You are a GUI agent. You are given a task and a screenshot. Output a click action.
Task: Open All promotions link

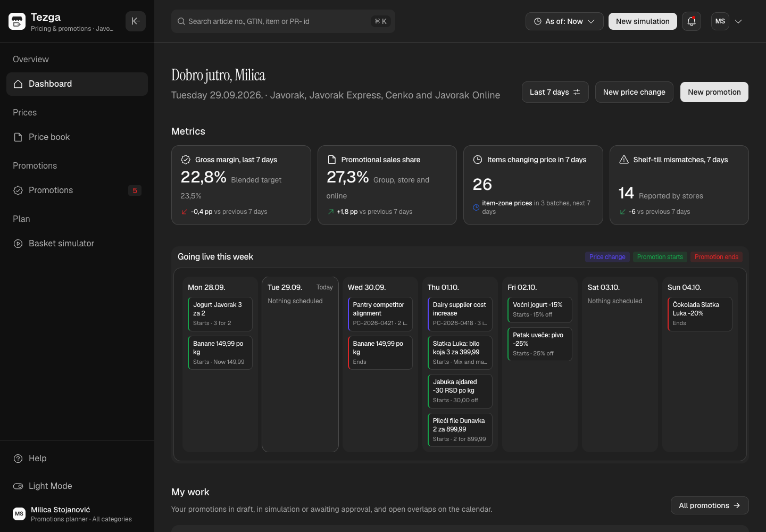[710, 505]
